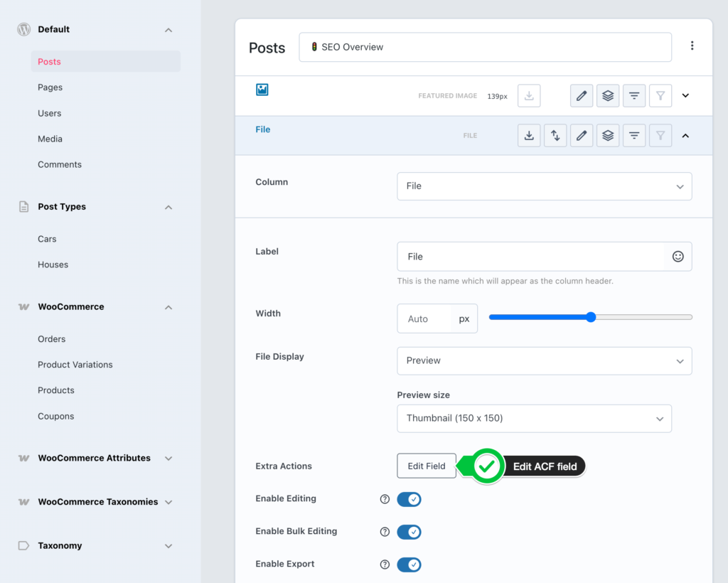Image resolution: width=728 pixels, height=583 pixels.
Task: Click into the Label text field
Action: (530, 257)
